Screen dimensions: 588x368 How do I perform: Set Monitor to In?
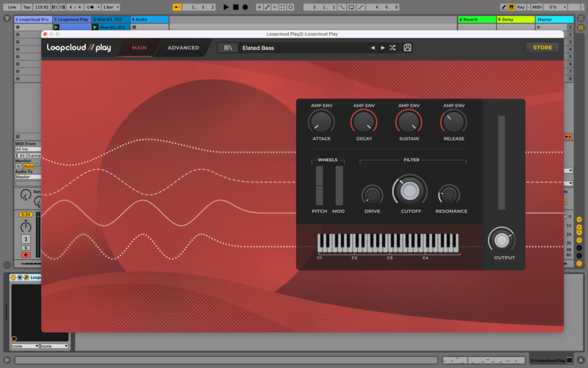[x=18, y=166]
